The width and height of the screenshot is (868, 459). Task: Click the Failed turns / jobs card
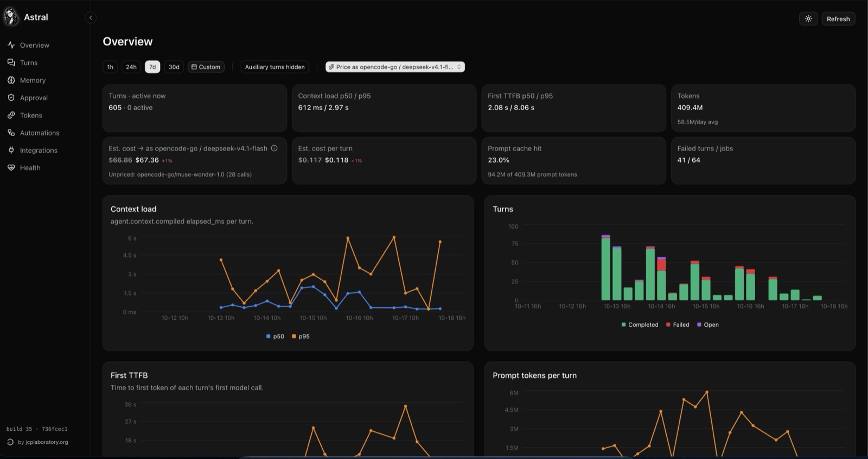click(x=763, y=160)
